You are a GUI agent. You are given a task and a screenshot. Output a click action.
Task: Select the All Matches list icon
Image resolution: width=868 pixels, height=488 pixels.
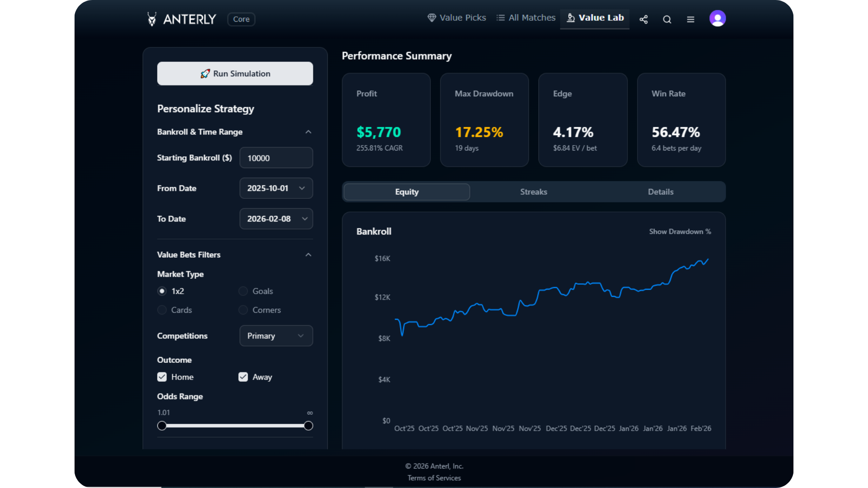tap(501, 18)
